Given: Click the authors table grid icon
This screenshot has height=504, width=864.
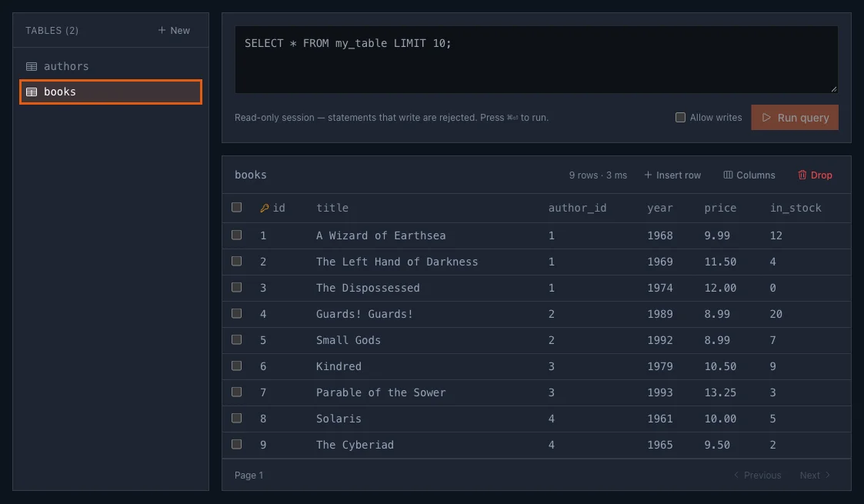Looking at the screenshot, I should click(x=32, y=67).
